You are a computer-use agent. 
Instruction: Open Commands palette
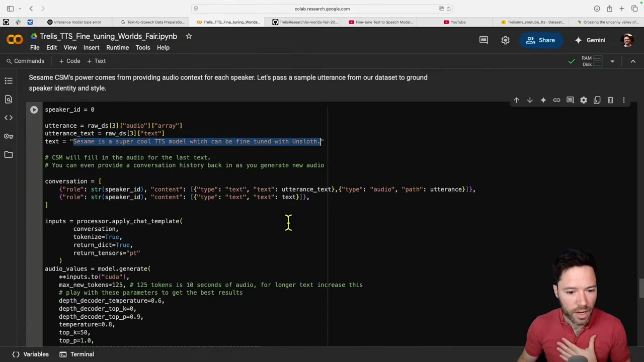click(25, 61)
